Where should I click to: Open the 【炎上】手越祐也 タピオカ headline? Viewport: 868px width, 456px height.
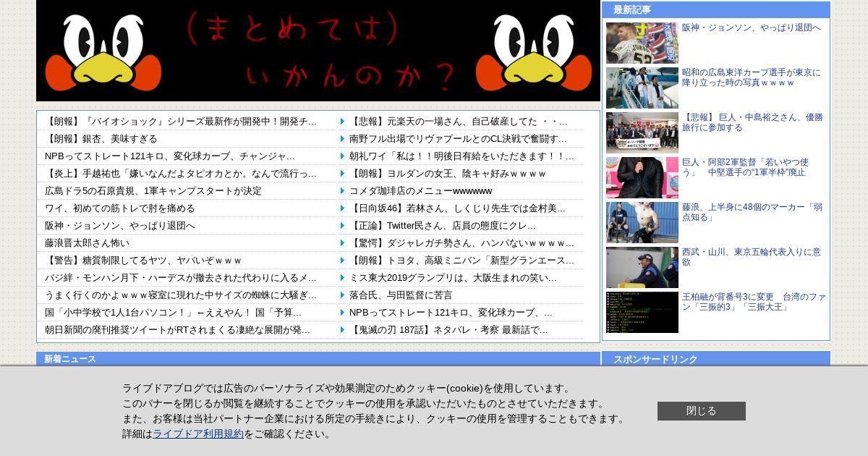click(x=181, y=174)
